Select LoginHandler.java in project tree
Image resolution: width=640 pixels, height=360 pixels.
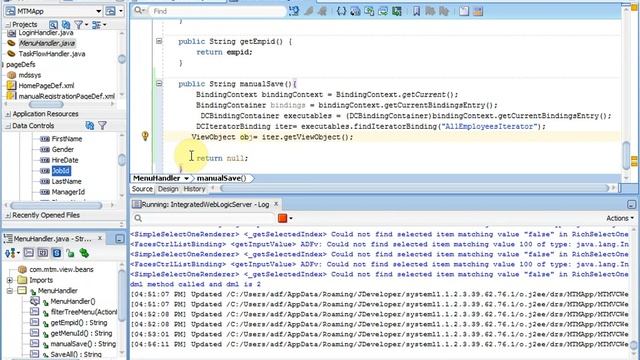coord(46,33)
